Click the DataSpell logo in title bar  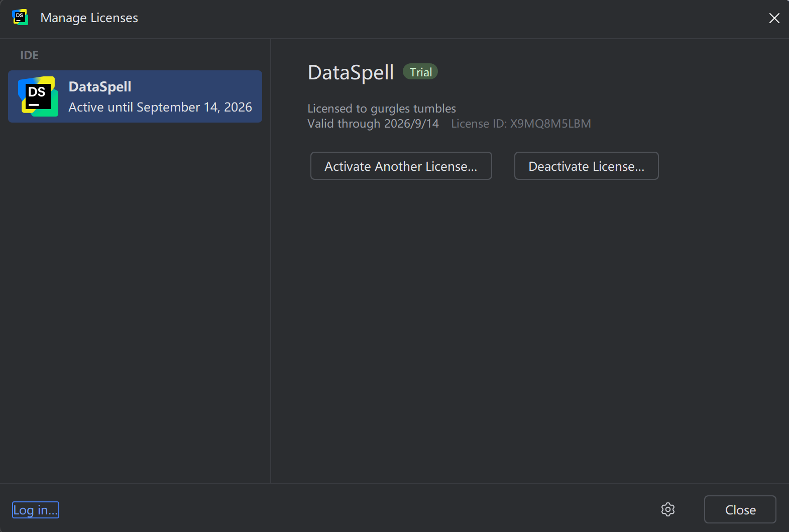[20, 18]
